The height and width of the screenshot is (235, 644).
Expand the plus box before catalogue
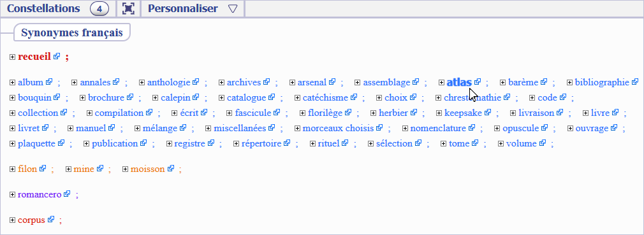click(221, 98)
